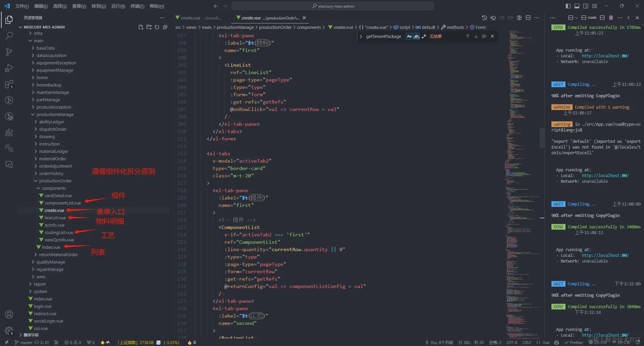Click the editor vertical scrollbar thumb
The width and height of the screenshot is (644, 346).
point(542,137)
